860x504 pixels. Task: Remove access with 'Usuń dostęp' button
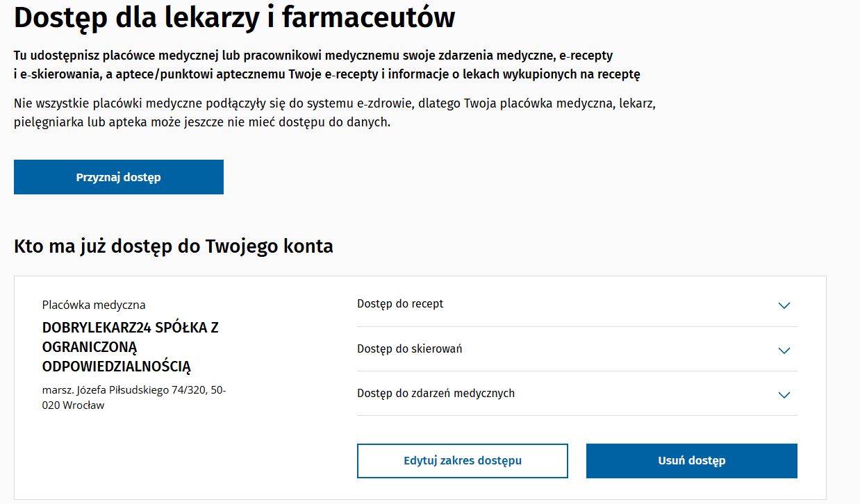point(691,461)
